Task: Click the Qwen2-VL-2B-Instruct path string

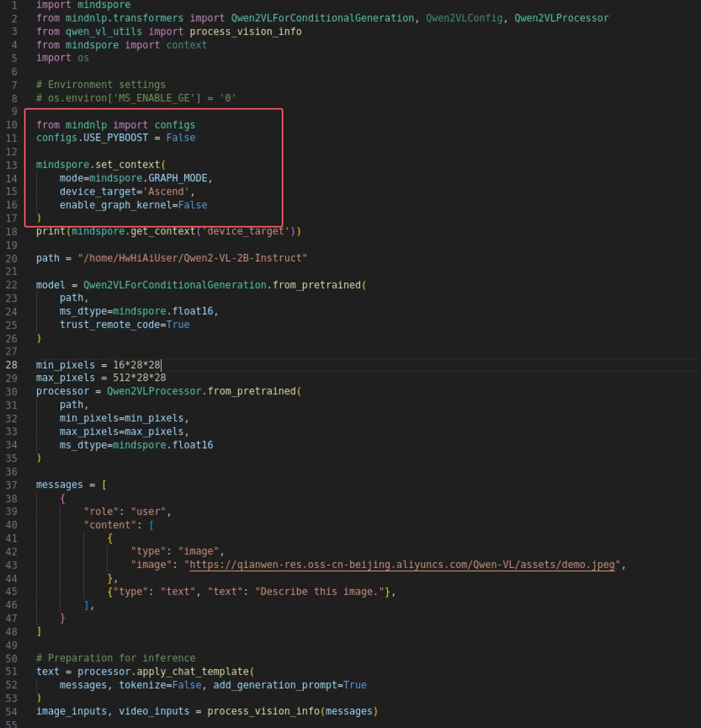Action: 192,258
